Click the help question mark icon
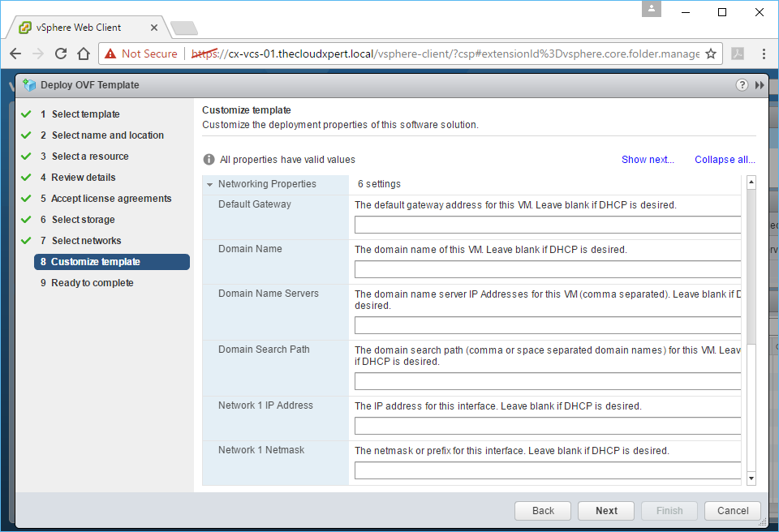Screen dimensions: 779x532 742,85
